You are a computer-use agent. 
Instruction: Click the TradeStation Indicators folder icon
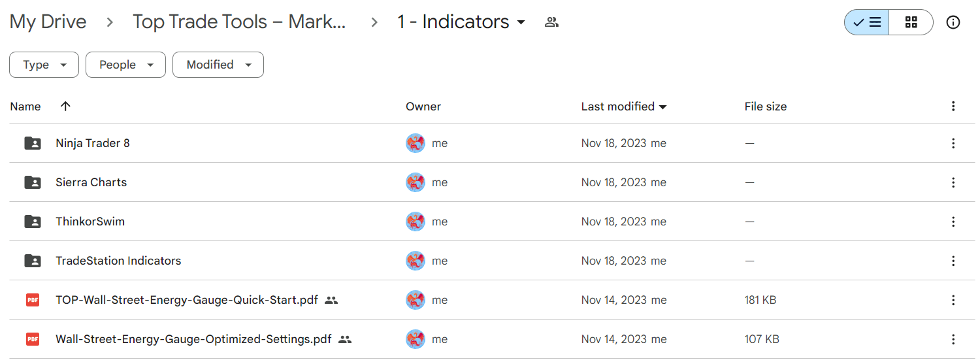pyautogui.click(x=33, y=261)
